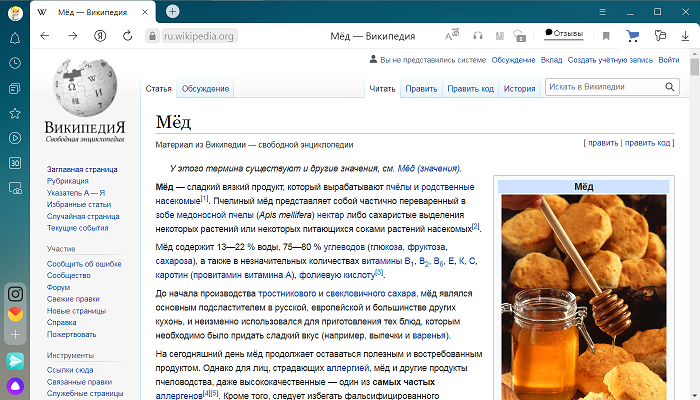The width and height of the screenshot is (700, 400).
Task: Enable reader mode icon
Action: point(500,36)
